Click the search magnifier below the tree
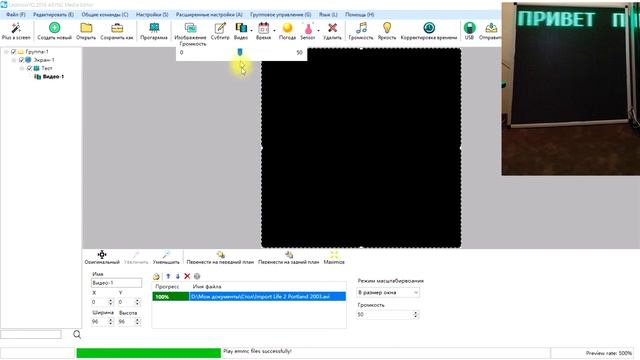The width and height of the screenshot is (640, 360). [77, 335]
